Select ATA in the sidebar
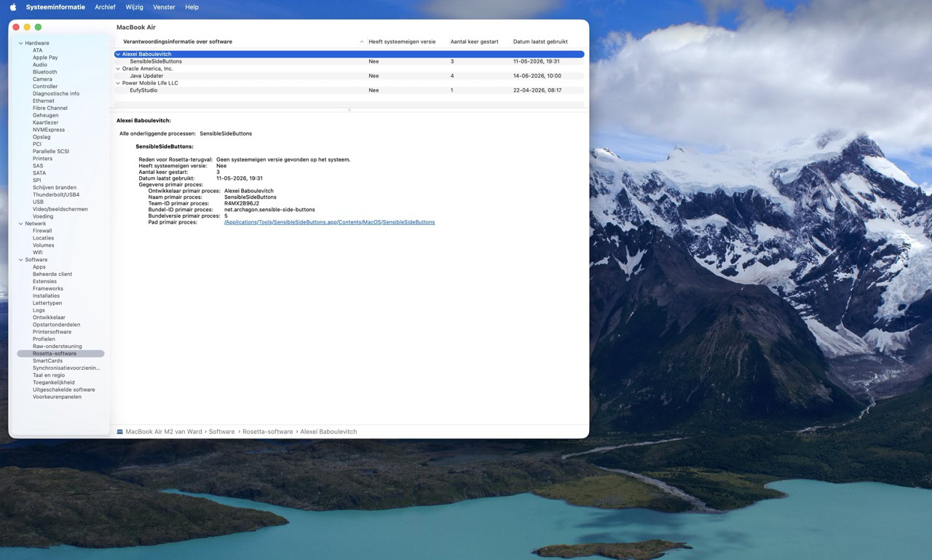Viewport: 932px width, 560px height. click(37, 50)
